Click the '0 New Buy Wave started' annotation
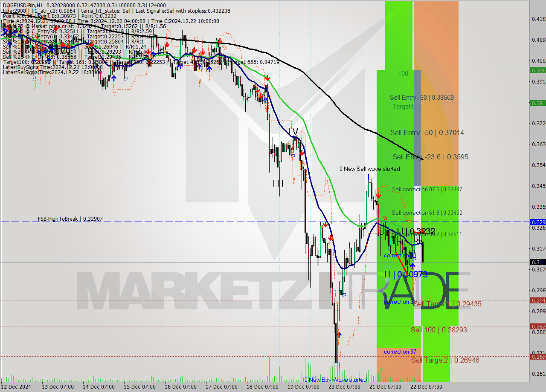The image size is (546, 392). point(336,380)
